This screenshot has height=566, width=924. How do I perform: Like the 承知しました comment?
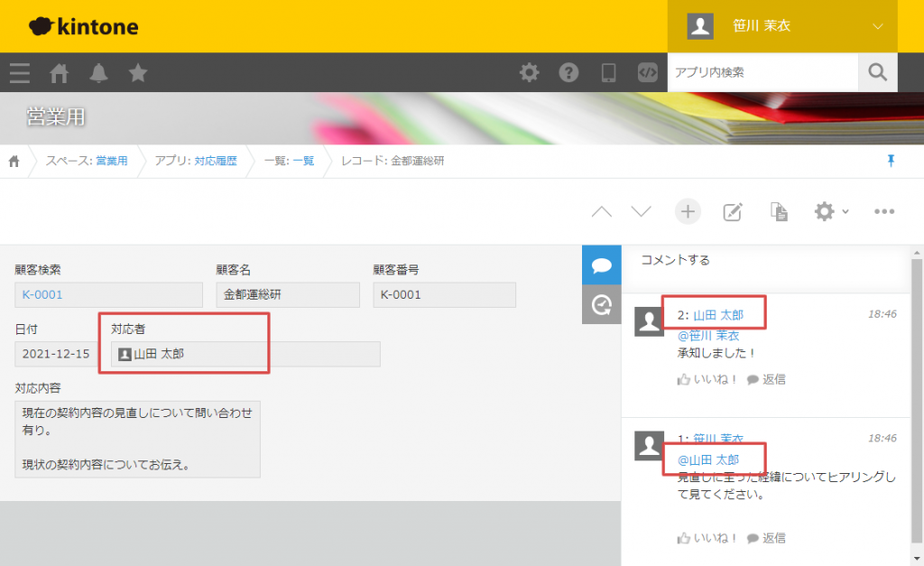[x=707, y=380]
